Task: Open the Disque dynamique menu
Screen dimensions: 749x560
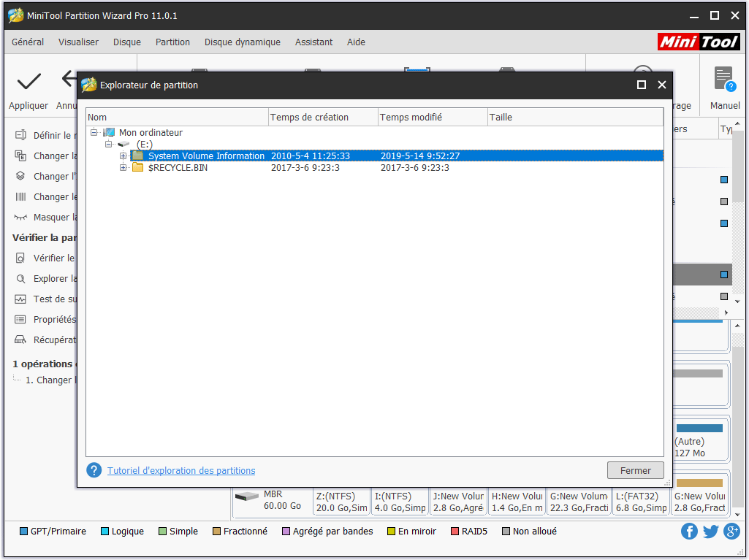Action: click(242, 42)
